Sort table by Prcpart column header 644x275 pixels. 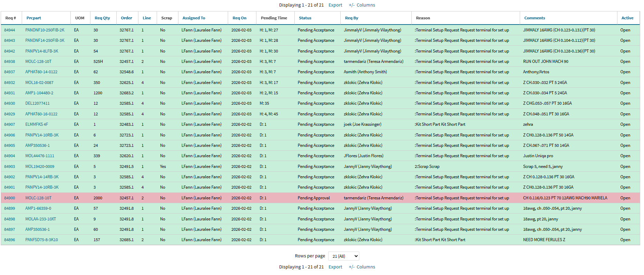(x=33, y=18)
